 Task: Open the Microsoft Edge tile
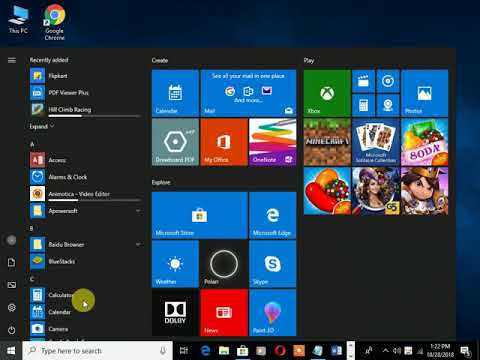[273, 215]
